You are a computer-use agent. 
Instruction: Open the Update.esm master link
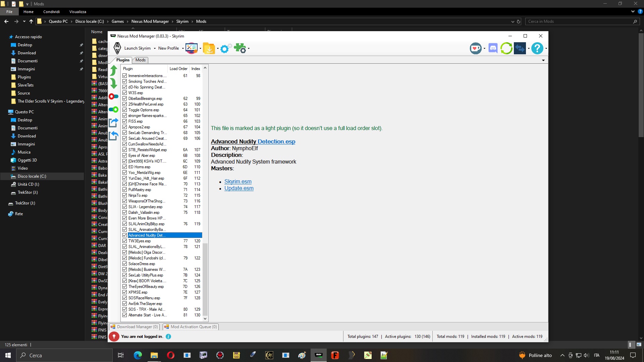(x=239, y=188)
